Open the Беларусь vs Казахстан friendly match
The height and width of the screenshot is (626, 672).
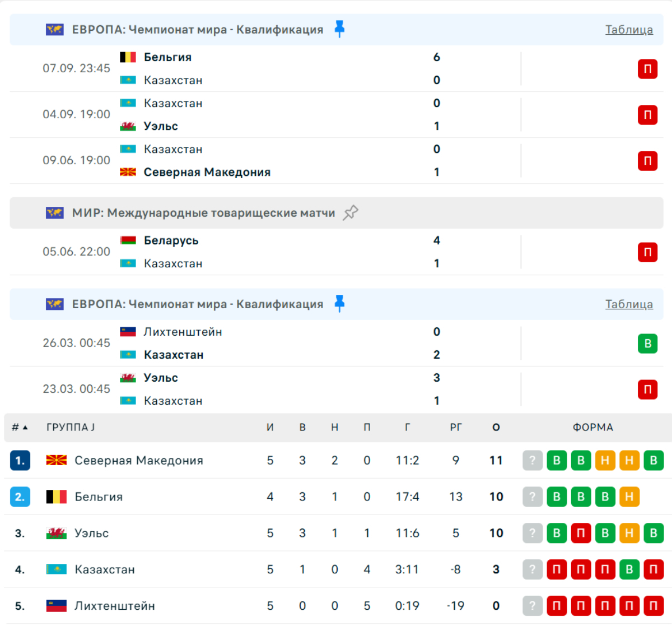[337, 252]
